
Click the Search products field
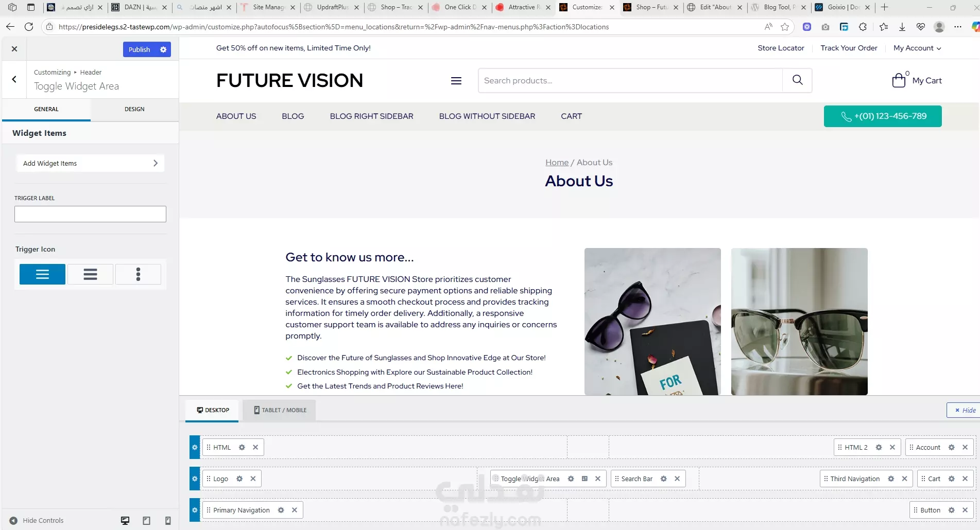click(630, 80)
